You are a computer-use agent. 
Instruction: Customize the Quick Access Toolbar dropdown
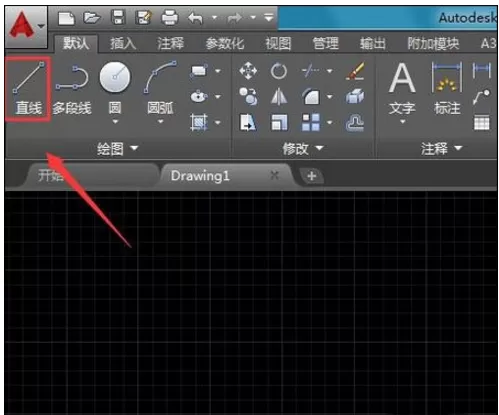pos(269,17)
